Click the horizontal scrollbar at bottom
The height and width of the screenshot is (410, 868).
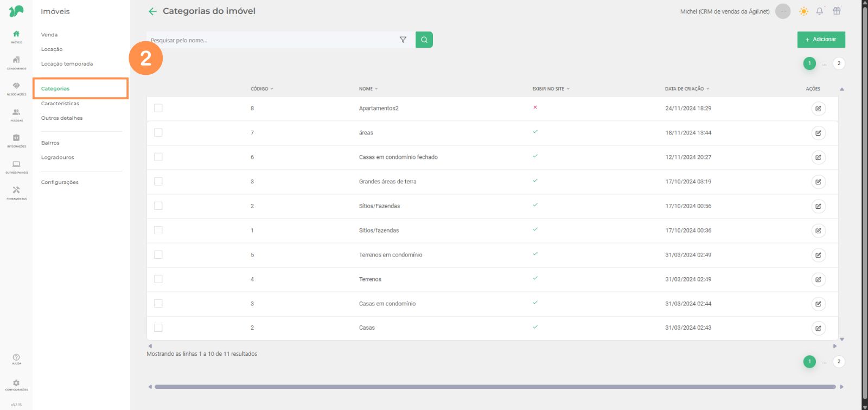[495, 387]
